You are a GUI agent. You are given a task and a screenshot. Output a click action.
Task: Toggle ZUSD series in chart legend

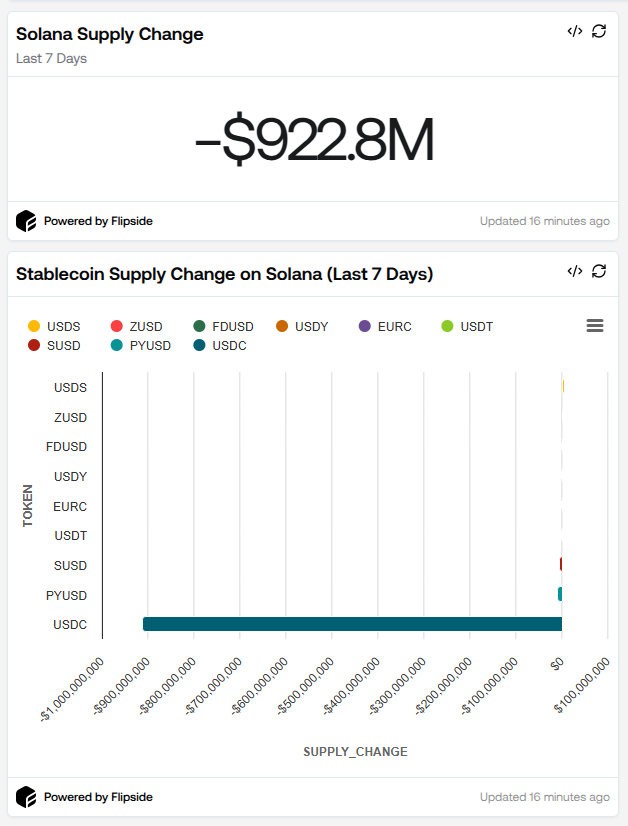pos(138,326)
